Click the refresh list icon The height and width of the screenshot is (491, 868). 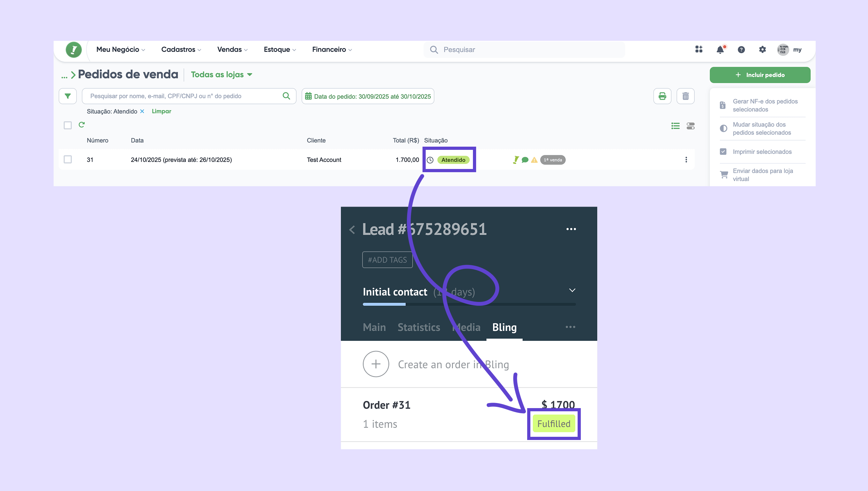82,125
